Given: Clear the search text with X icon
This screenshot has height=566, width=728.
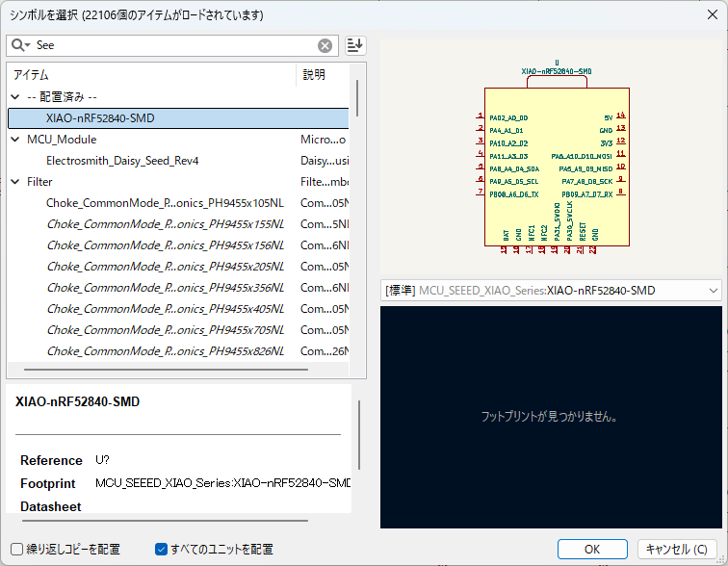Looking at the screenshot, I should click(x=325, y=45).
